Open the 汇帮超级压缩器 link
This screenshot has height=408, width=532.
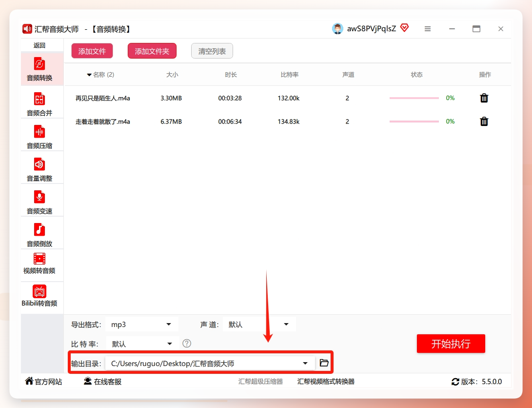coord(260,382)
